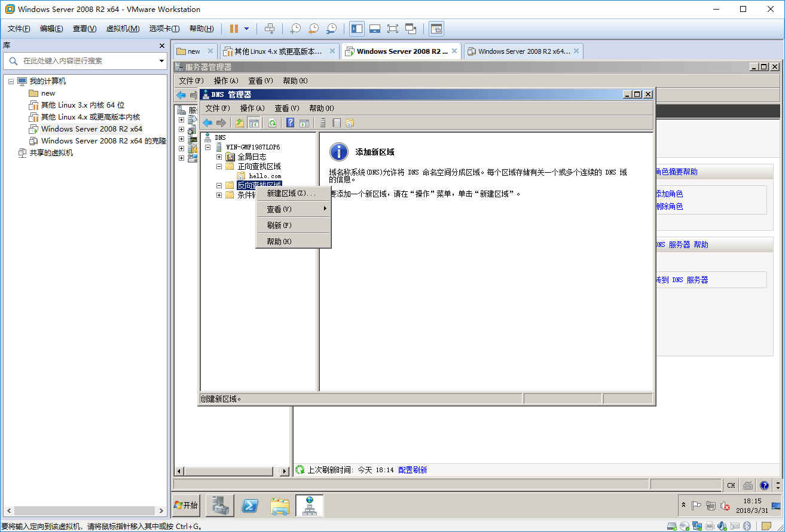Toggle the VMware library sidebar visibility
The width and height of the screenshot is (785, 532).
356,28
